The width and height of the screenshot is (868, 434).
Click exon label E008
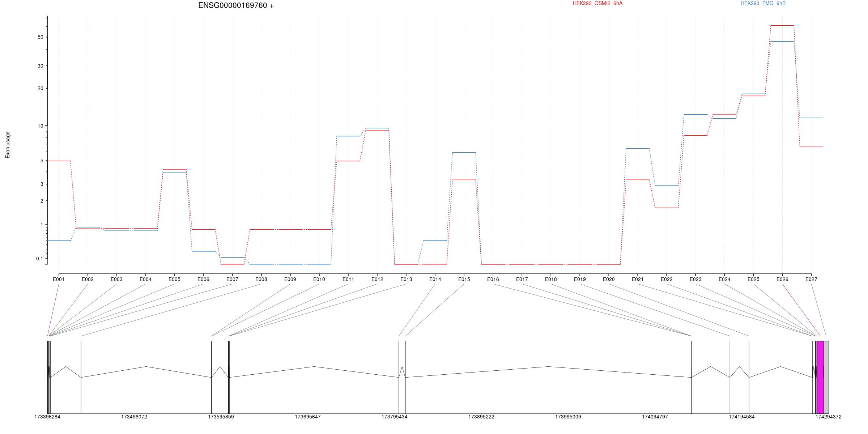(x=261, y=279)
